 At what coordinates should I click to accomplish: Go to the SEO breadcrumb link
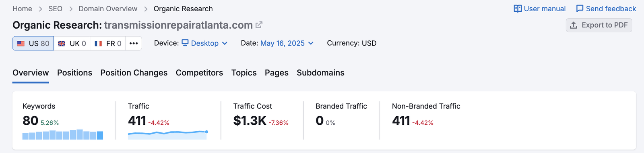pyautogui.click(x=55, y=8)
